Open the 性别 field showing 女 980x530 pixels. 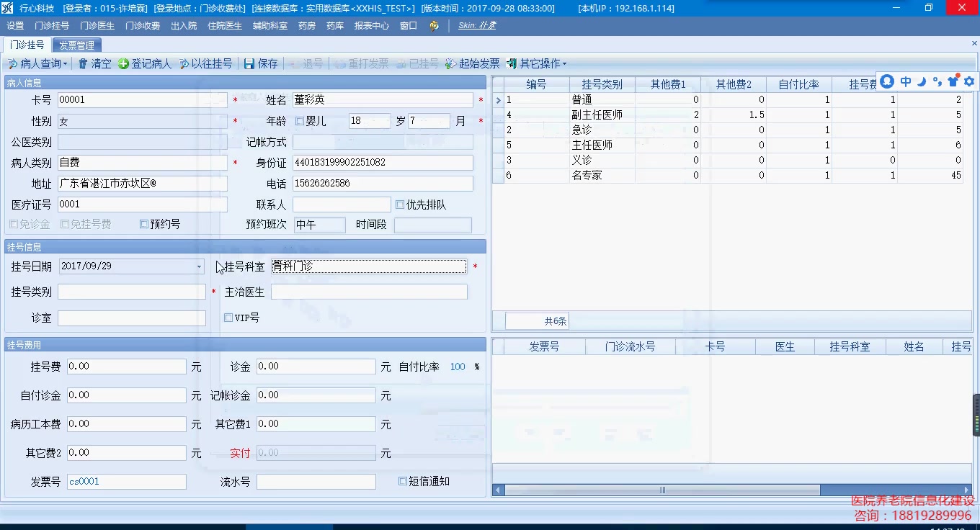(x=143, y=121)
